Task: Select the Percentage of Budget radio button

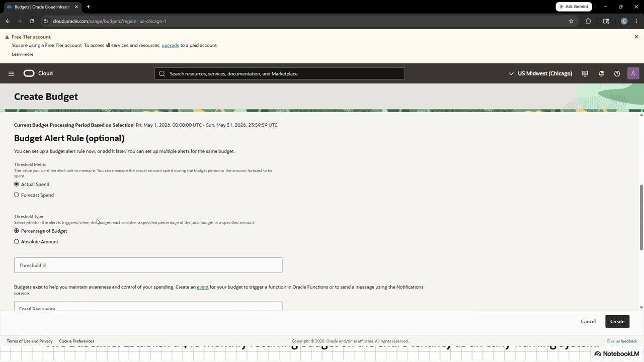Action: 17,231
